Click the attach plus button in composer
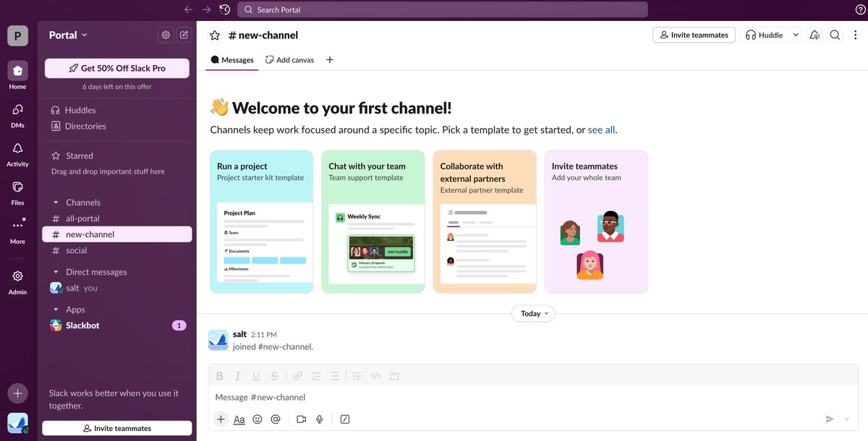This screenshot has height=441, width=868. pyautogui.click(x=221, y=419)
